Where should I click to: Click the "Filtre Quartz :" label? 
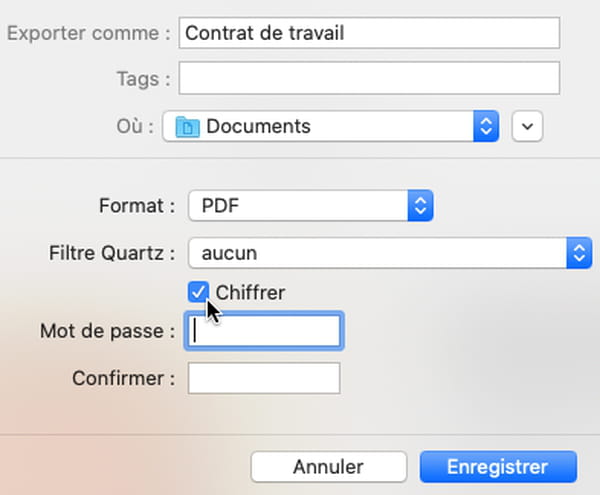(x=112, y=253)
